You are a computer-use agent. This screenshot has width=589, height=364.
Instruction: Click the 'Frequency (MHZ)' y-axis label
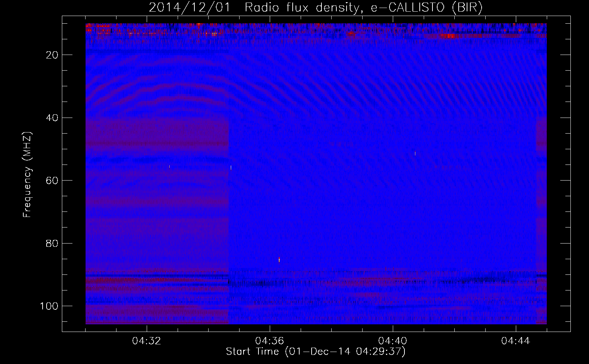(x=27, y=175)
